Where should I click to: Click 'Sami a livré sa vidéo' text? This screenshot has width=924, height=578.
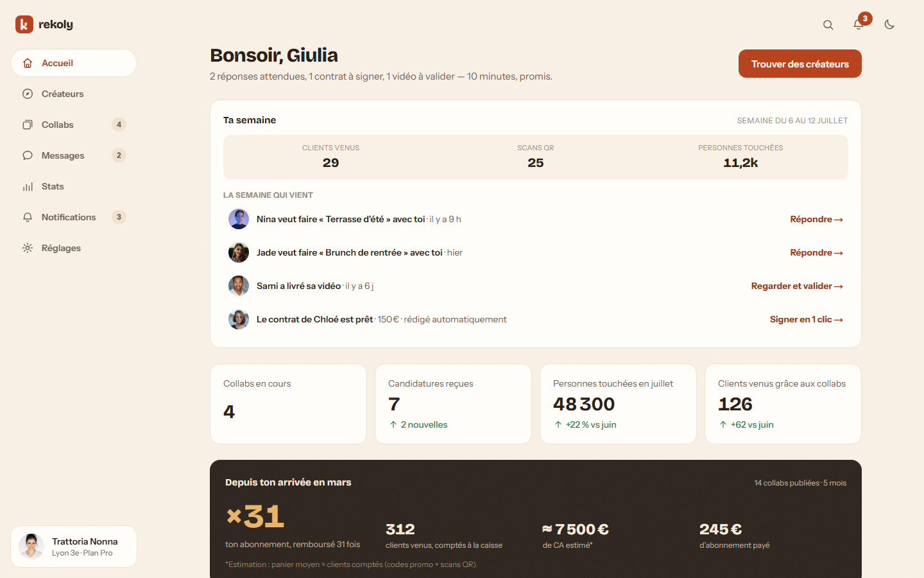coord(298,286)
